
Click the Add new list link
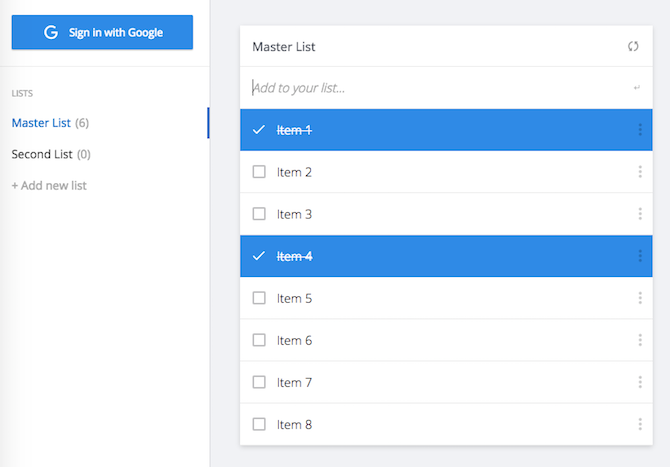[x=49, y=185]
